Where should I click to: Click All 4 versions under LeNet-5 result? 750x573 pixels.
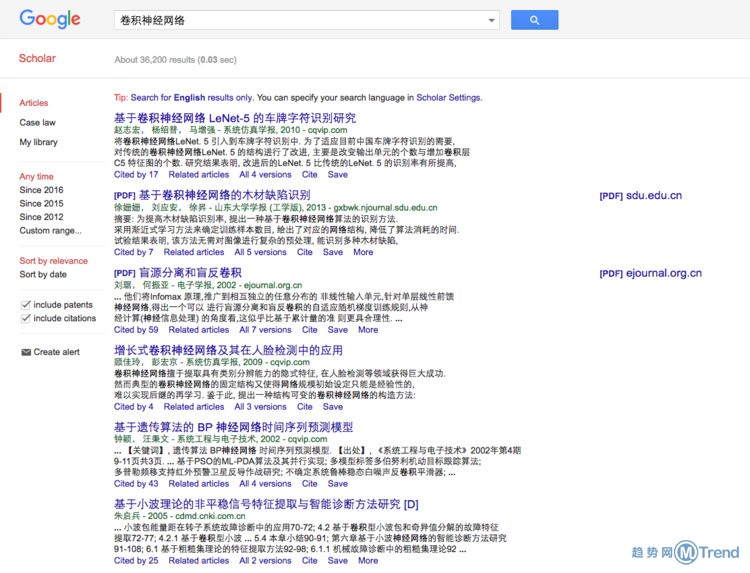click(265, 175)
